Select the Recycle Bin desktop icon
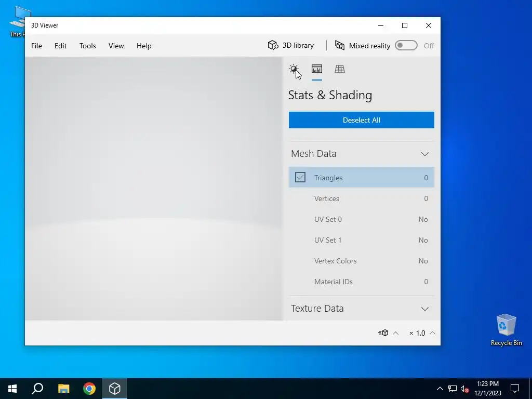Image resolution: width=532 pixels, height=399 pixels. point(506,330)
